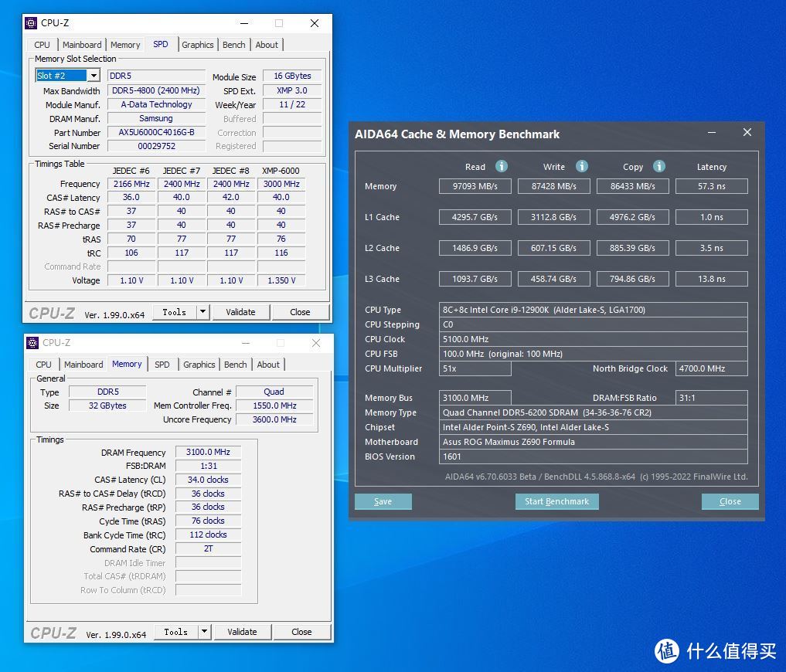Click the CPU-Z app icon in the top window title bar
The image size is (786, 672).
pos(31,23)
